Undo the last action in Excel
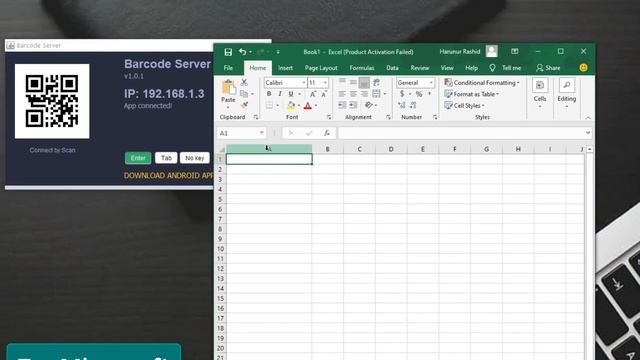Viewport: 640px width, 360px height. click(242, 52)
